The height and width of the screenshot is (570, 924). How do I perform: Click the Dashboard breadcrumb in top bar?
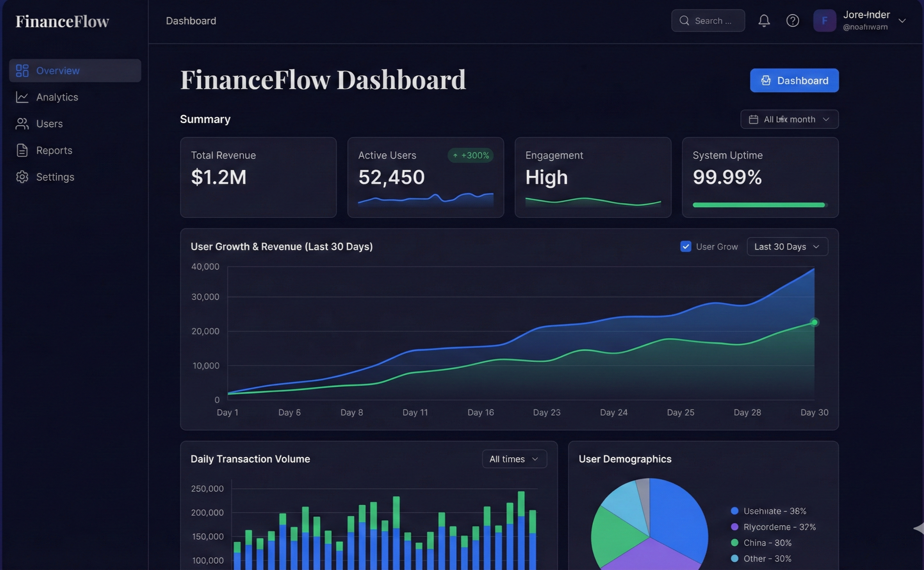(191, 21)
